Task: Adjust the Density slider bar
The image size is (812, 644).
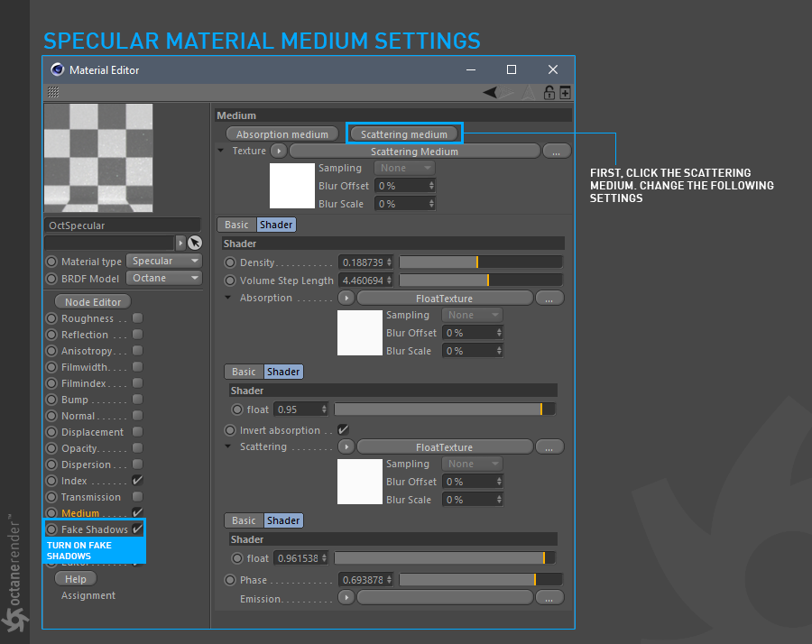Action: 481,262
